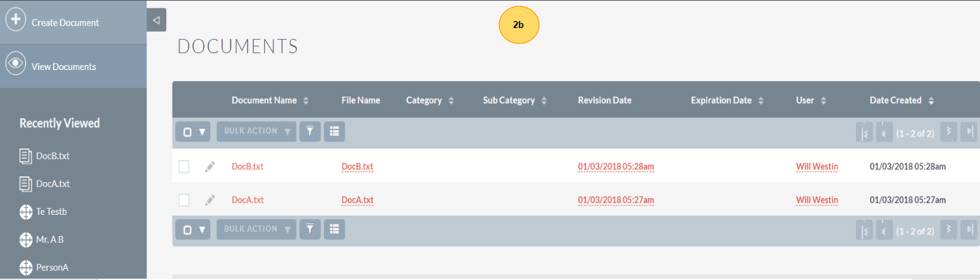The image size is (980, 280).
Task: Open column chooser icon in top toolbar
Action: 334,131
